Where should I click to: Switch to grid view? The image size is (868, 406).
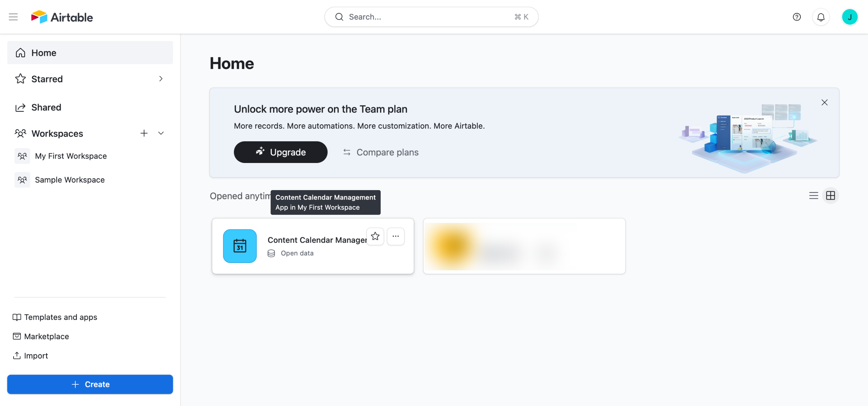point(831,196)
